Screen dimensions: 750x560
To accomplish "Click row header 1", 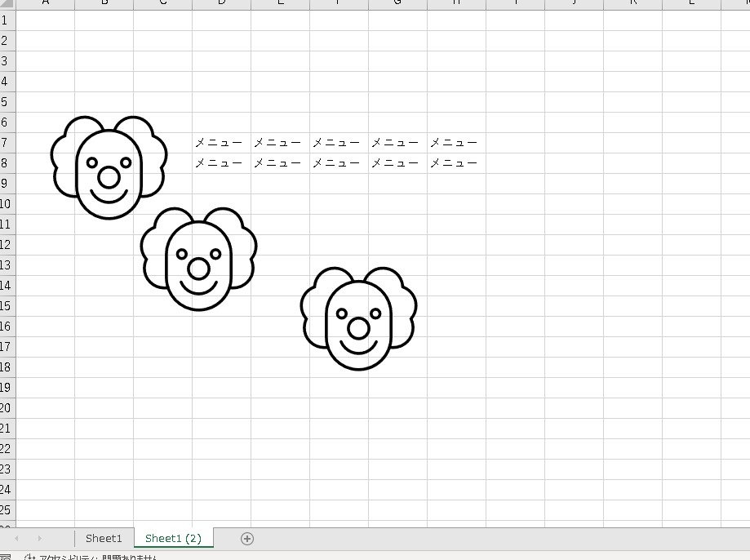I will [x=7, y=20].
